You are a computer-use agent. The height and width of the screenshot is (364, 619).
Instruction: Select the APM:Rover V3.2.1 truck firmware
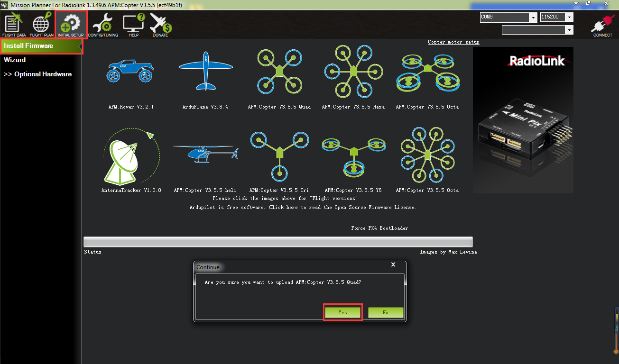point(130,72)
